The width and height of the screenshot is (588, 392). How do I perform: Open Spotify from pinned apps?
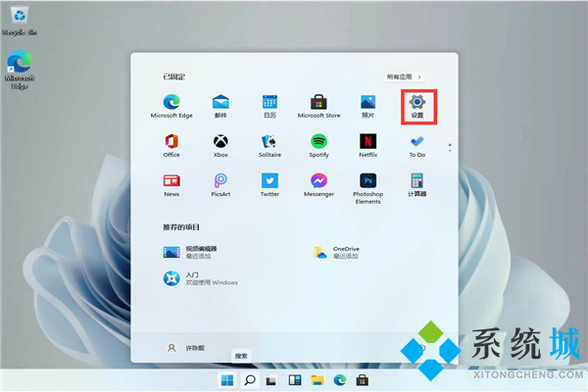318,146
